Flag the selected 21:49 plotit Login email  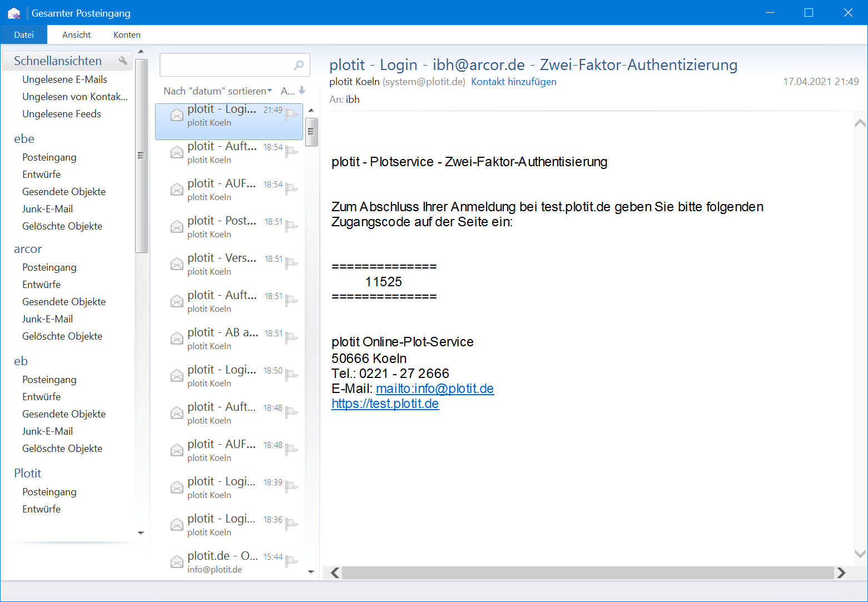coord(291,113)
